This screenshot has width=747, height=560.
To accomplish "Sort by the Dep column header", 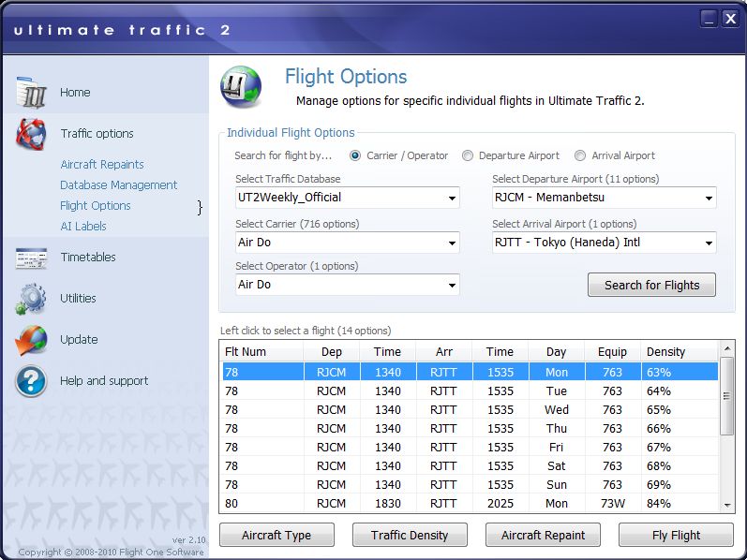I will pos(332,352).
